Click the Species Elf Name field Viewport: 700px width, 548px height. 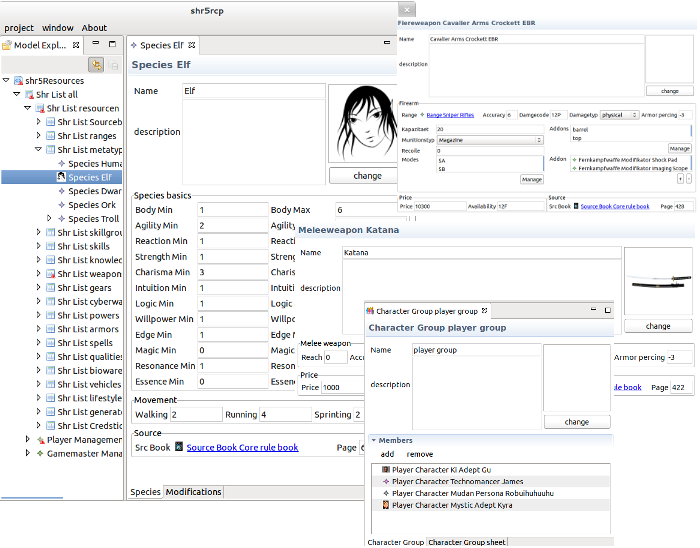click(254, 91)
